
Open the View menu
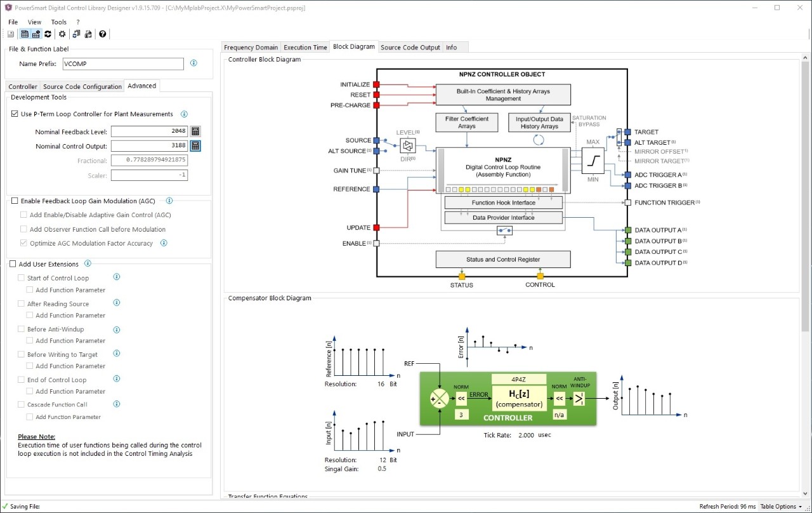34,22
